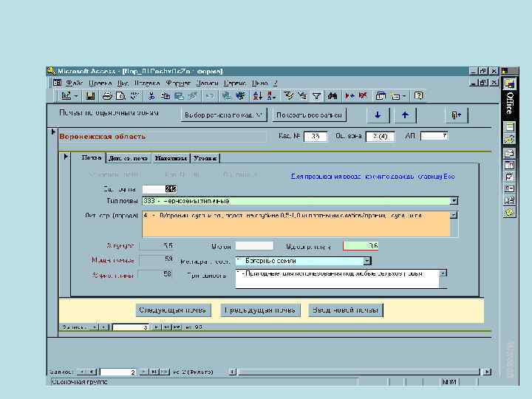
Task: Expand the Лит. стр (порода) dropdown arrow
Action: 453,215
